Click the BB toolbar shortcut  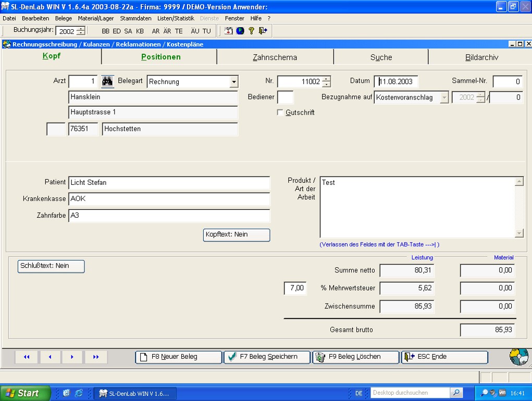pos(106,31)
